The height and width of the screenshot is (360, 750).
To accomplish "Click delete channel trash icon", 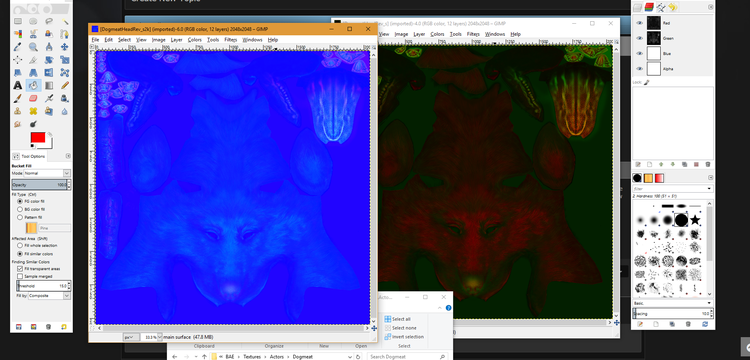I will coord(707,164).
